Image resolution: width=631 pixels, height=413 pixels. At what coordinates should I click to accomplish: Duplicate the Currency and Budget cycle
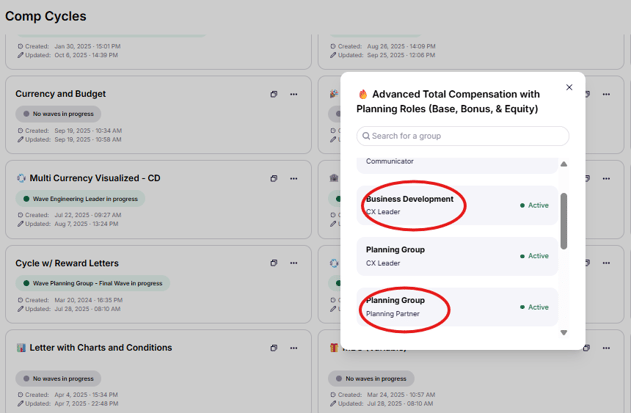coord(274,94)
